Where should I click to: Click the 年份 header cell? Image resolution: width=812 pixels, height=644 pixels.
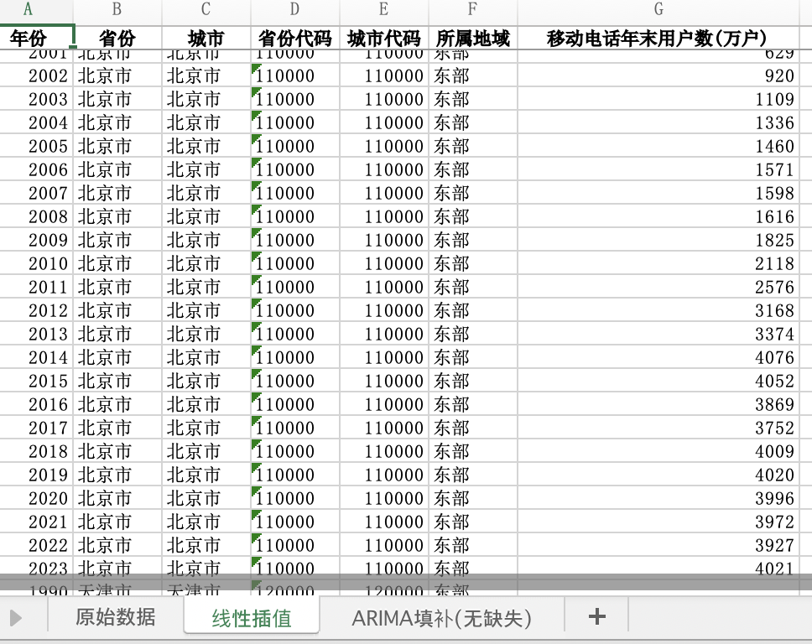pyautogui.click(x=36, y=39)
